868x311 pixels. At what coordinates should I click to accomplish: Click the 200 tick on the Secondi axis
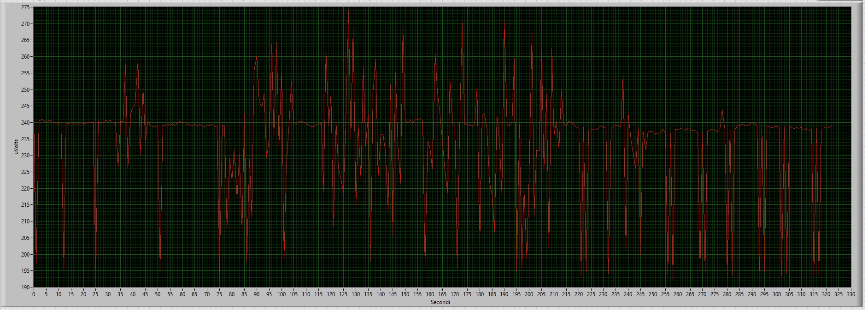[529, 294]
